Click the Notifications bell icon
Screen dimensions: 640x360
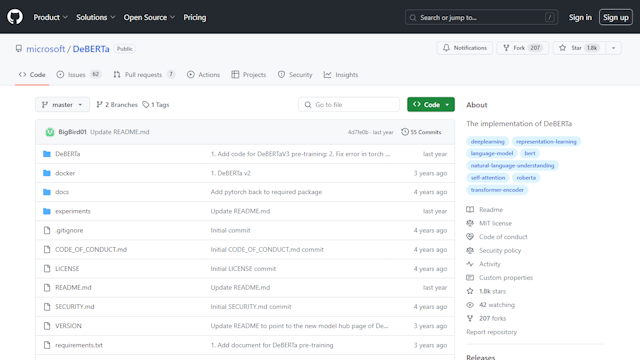click(446, 48)
